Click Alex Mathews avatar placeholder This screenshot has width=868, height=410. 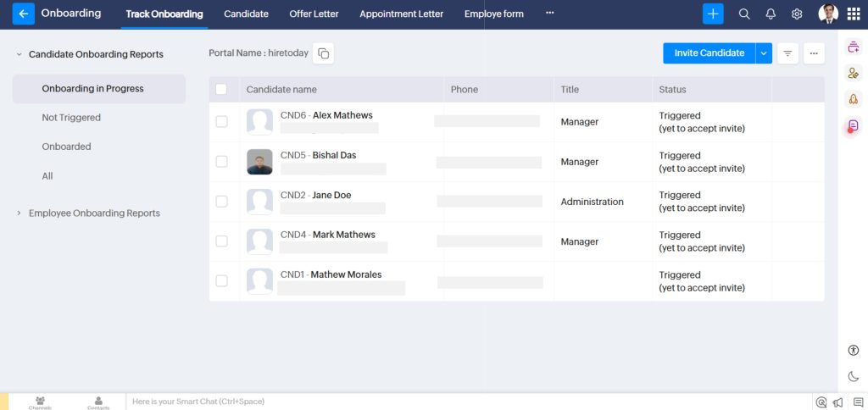259,122
